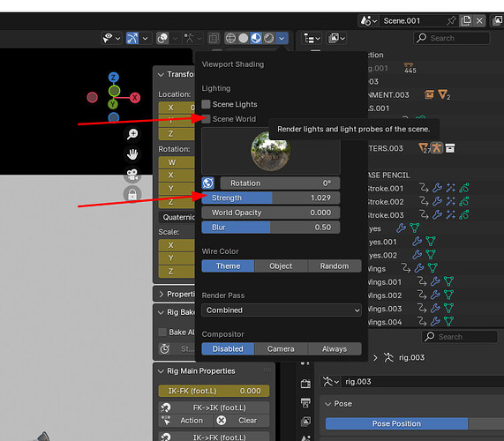This screenshot has width=504, height=441.
Task: Click the Pose Position button
Action: click(396, 424)
